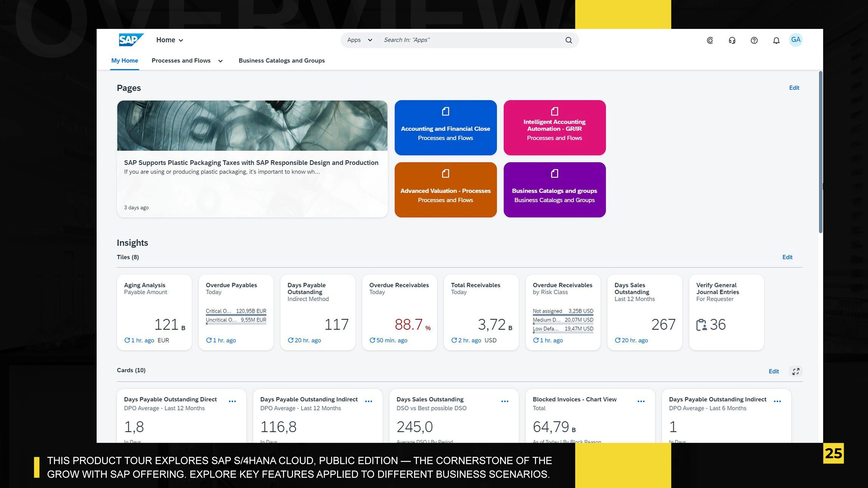868x488 pixels.
Task: Open the headset support icon
Action: (732, 40)
